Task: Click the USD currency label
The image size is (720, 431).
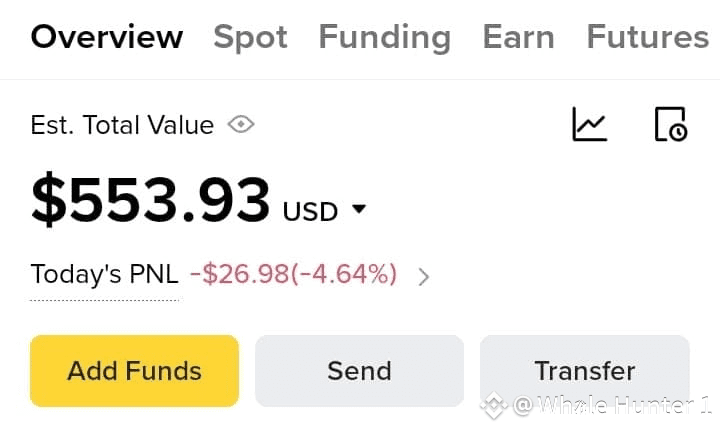Action: pos(310,212)
